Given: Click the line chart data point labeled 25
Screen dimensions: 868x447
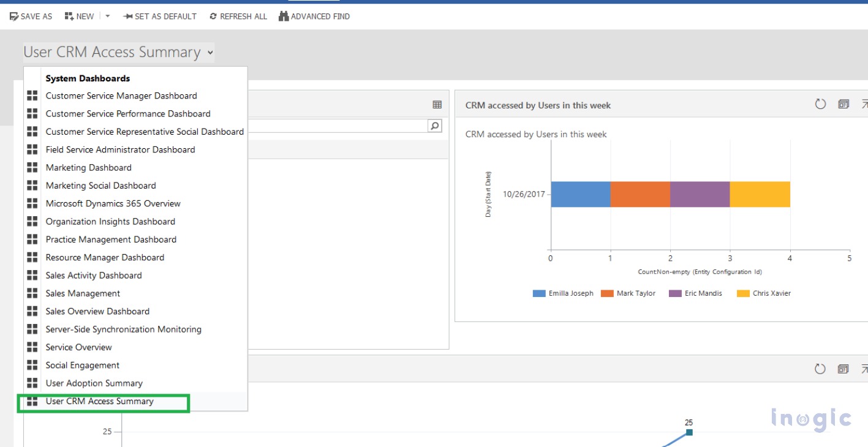Looking at the screenshot, I should (x=689, y=432).
